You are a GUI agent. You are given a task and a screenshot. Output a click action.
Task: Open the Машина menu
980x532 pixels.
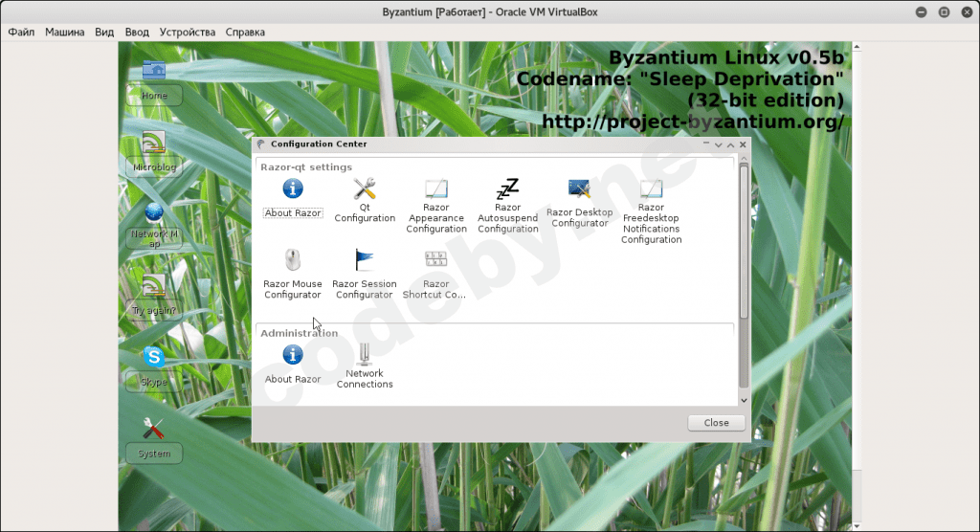point(64,32)
